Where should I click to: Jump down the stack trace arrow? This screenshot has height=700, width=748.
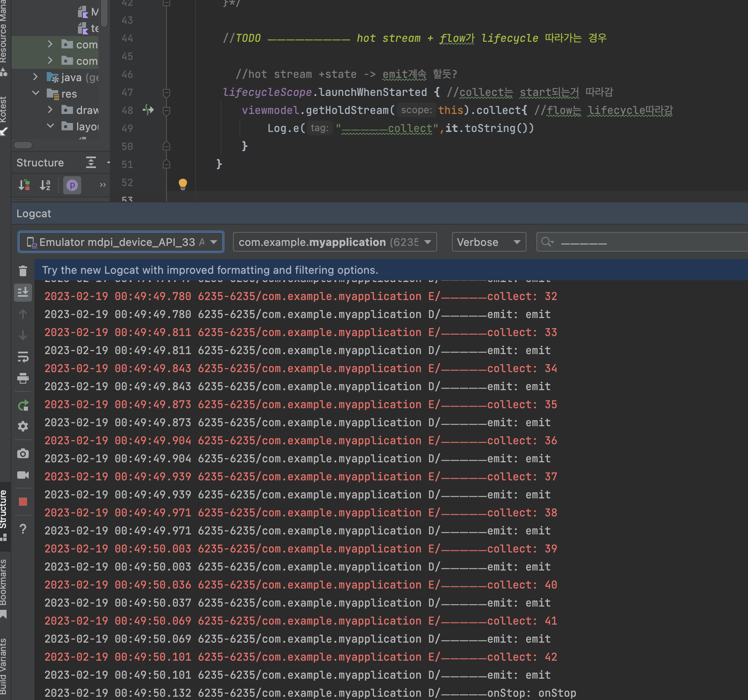click(23, 335)
